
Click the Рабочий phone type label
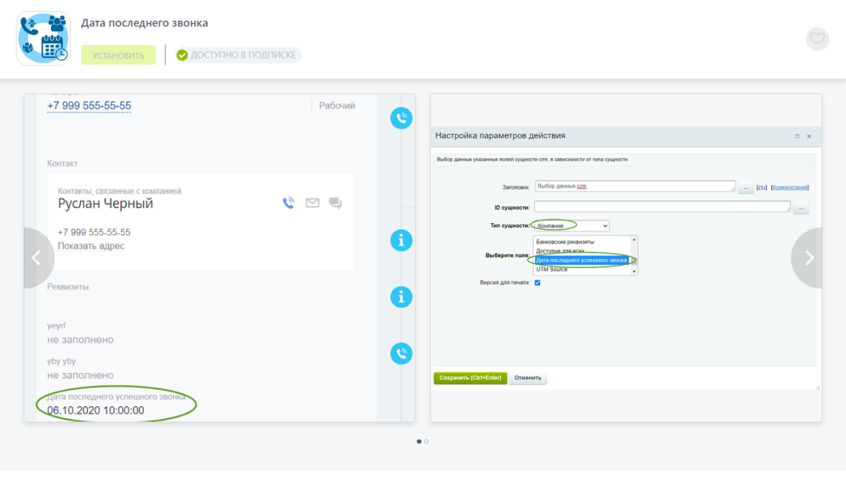click(337, 106)
